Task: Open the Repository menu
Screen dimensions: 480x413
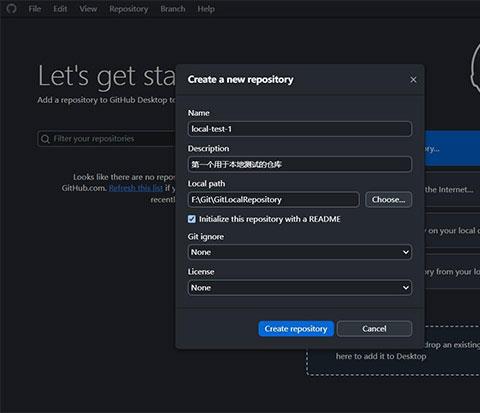Action: (x=129, y=9)
